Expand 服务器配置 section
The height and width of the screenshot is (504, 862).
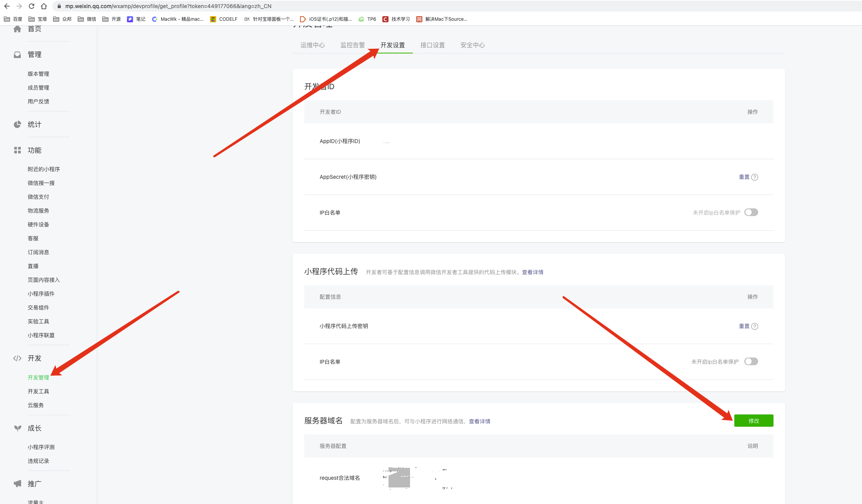332,446
